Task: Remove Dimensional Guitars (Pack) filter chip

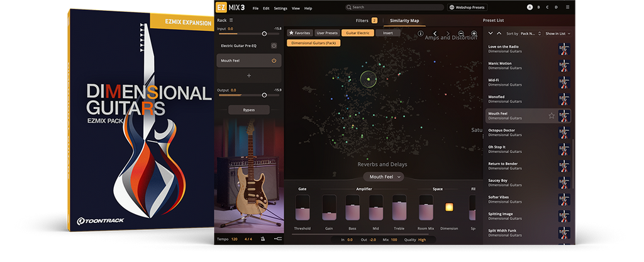Action: click(314, 43)
